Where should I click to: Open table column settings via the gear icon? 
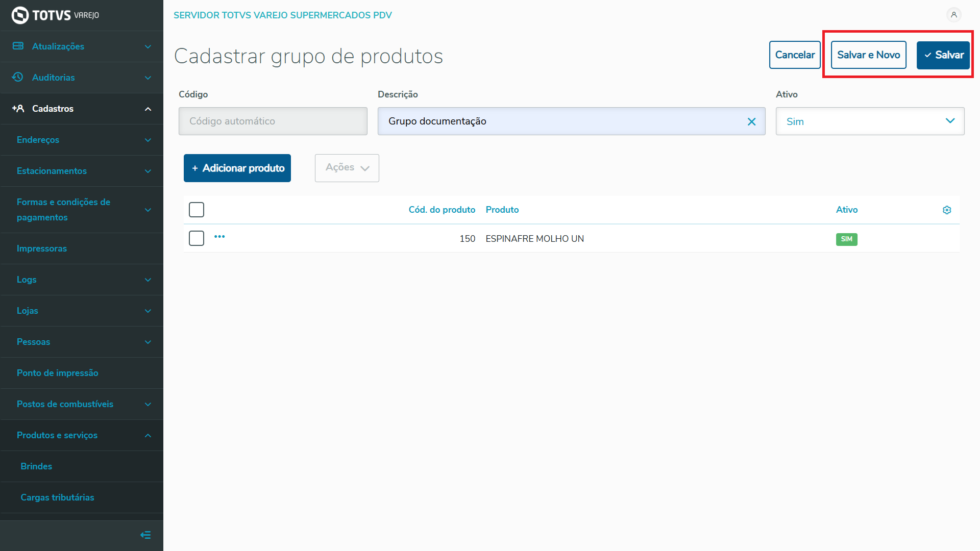pos(947,210)
